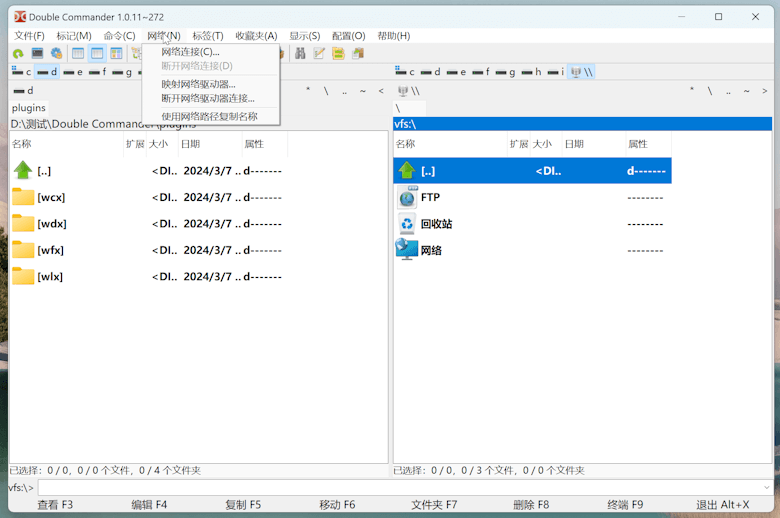Click the > button in right panel
The height and width of the screenshot is (518, 780).
coord(765,91)
